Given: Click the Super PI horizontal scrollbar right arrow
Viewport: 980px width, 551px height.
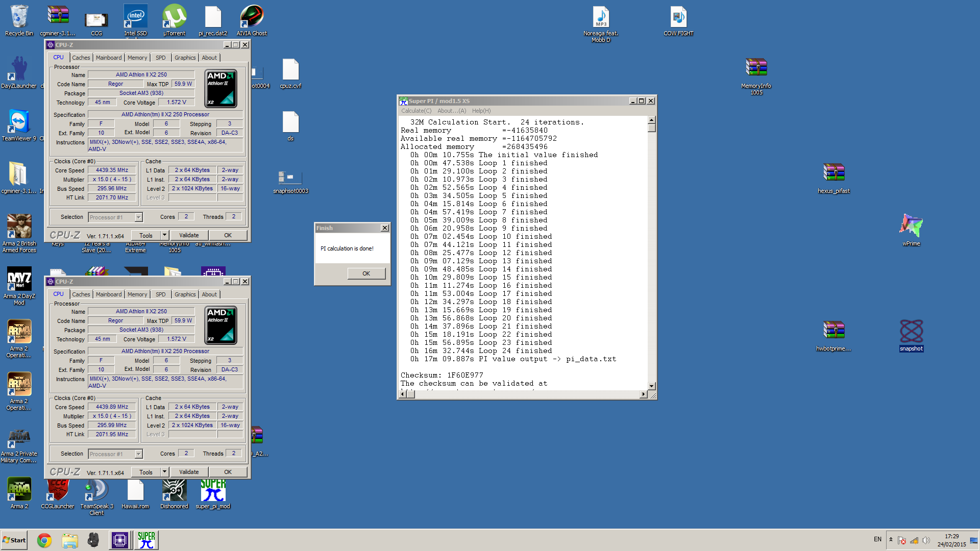Looking at the screenshot, I should click(643, 394).
